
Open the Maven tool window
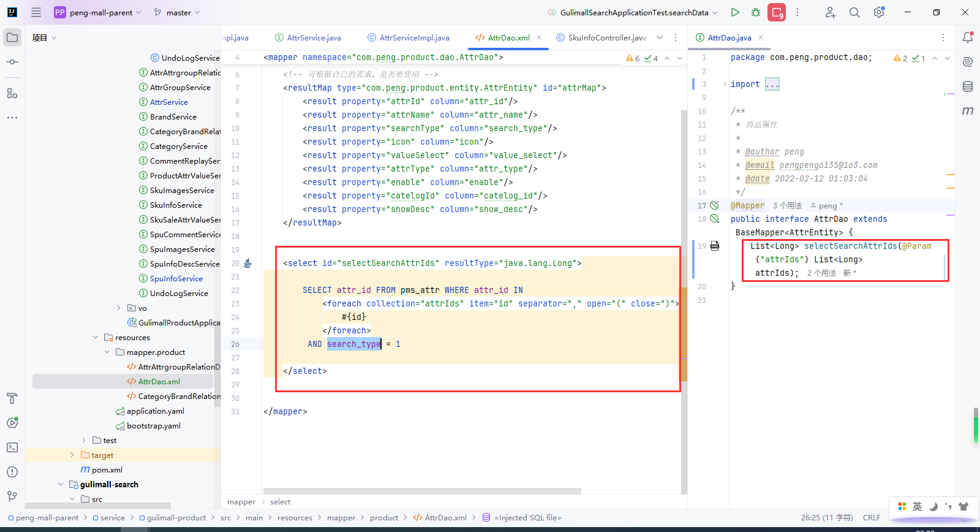968,111
